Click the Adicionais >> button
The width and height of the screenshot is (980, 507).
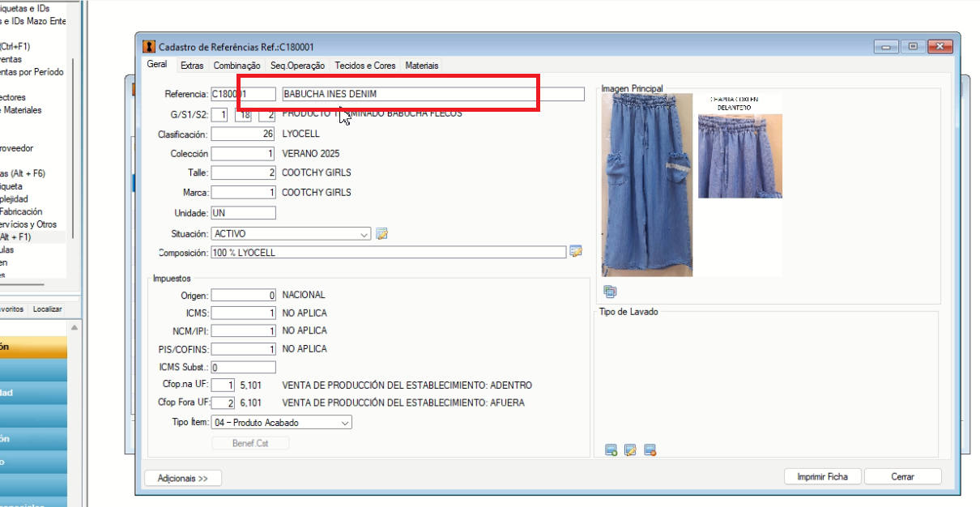183,478
